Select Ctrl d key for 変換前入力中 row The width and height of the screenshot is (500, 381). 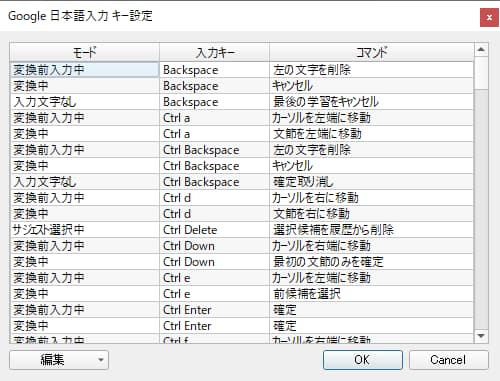click(214, 198)
